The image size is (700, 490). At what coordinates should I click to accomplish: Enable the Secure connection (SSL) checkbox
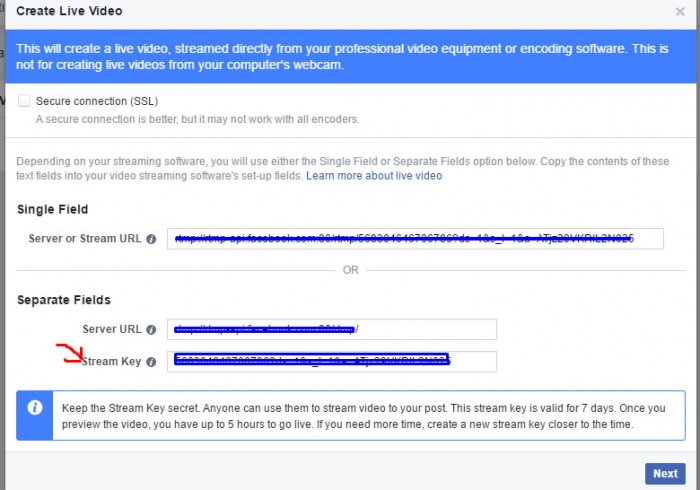pos(24,101)
